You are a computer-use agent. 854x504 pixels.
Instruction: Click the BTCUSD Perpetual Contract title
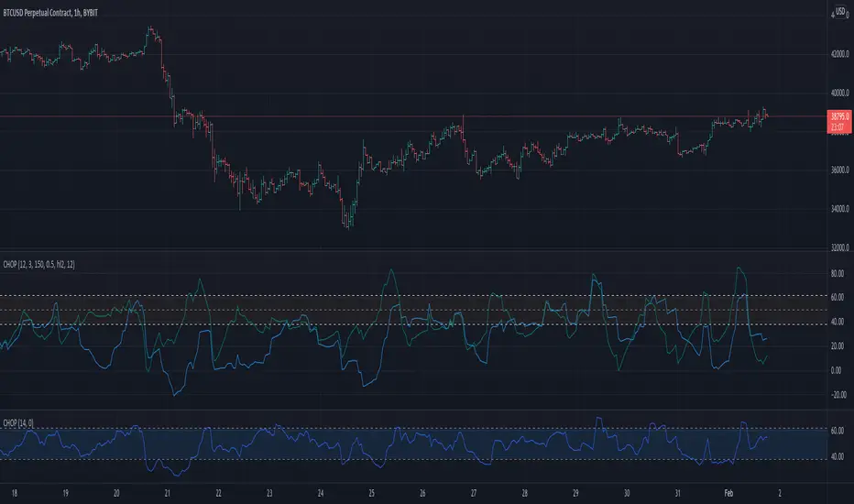(37, 13)
